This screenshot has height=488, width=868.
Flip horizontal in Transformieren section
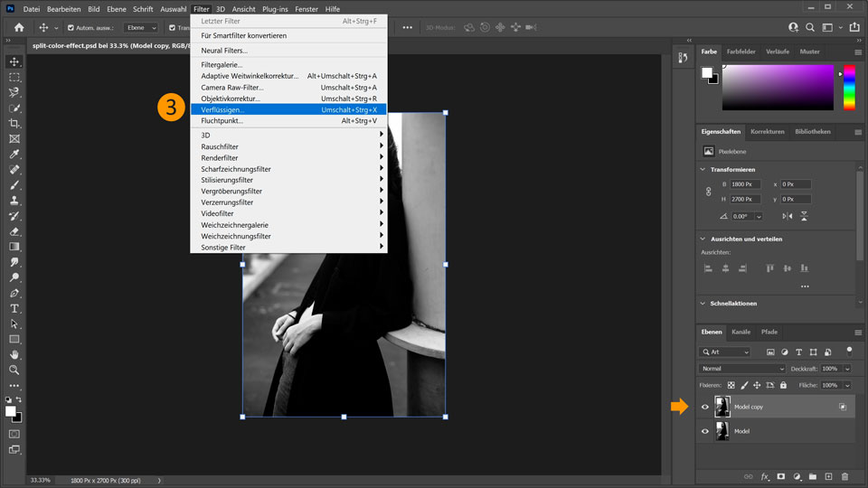click(x=788, y=216)
